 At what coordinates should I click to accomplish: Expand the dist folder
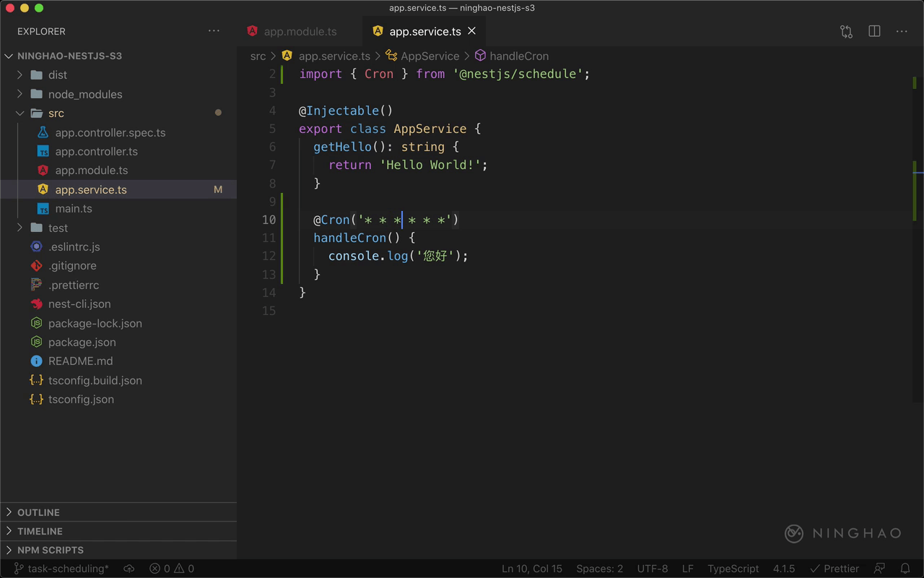(58, 75)
